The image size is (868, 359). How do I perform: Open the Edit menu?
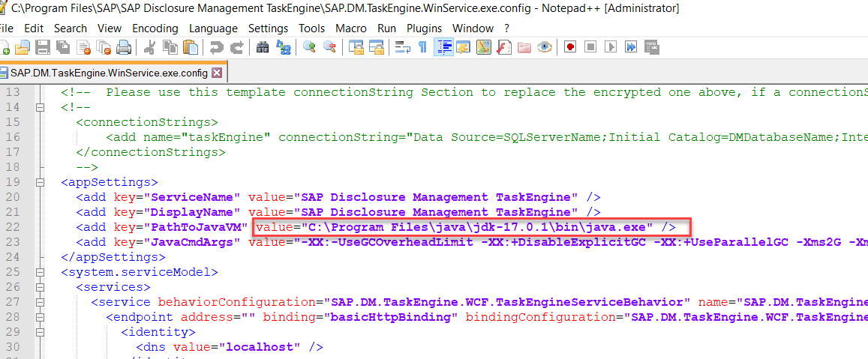(34, 28)
